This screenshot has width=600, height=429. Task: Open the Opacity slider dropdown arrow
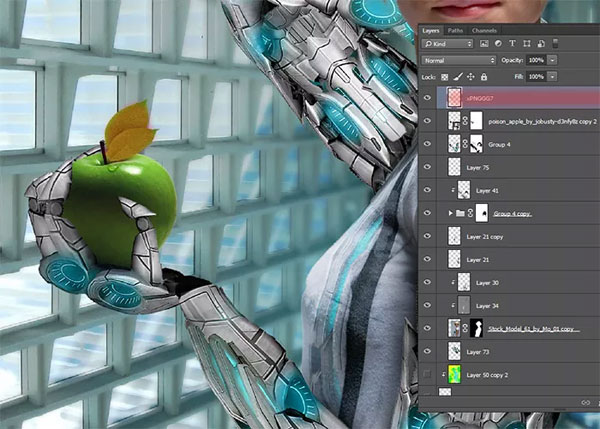(552, 60)
